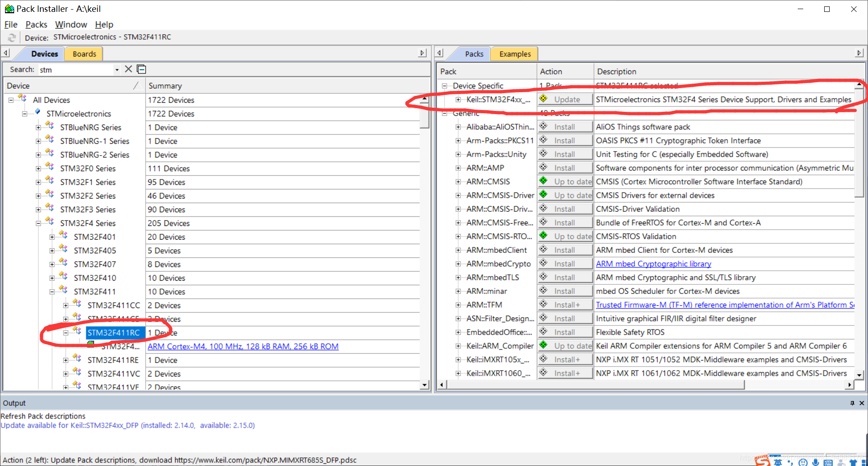This screenshot has width=868, height=466.
Task: Click the Pack Installer application icon in title bar
Action: (x=9, y=9)
